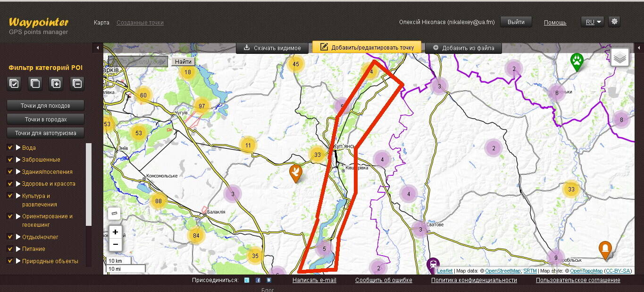Zoom in the map with plus
The width and height of the screenshot is (644, 292).
[x=115, y=232]
